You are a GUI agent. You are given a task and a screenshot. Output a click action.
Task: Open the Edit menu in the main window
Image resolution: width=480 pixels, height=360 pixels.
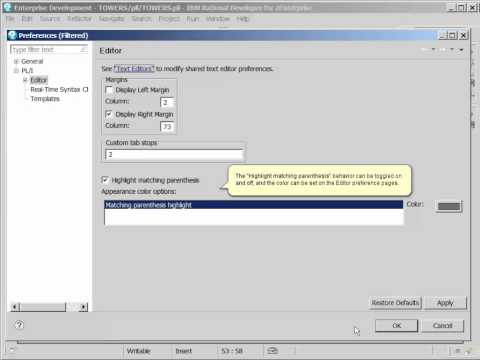(27, 19)
